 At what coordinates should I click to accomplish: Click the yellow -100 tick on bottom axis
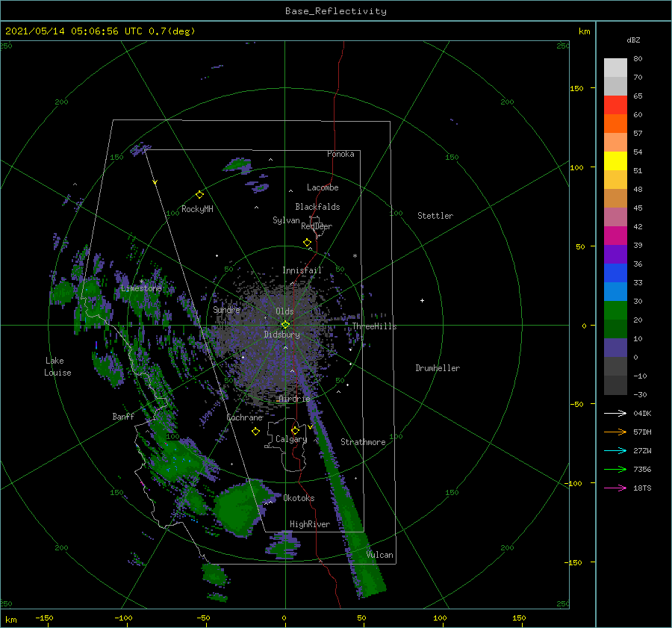tap(123, 618)
